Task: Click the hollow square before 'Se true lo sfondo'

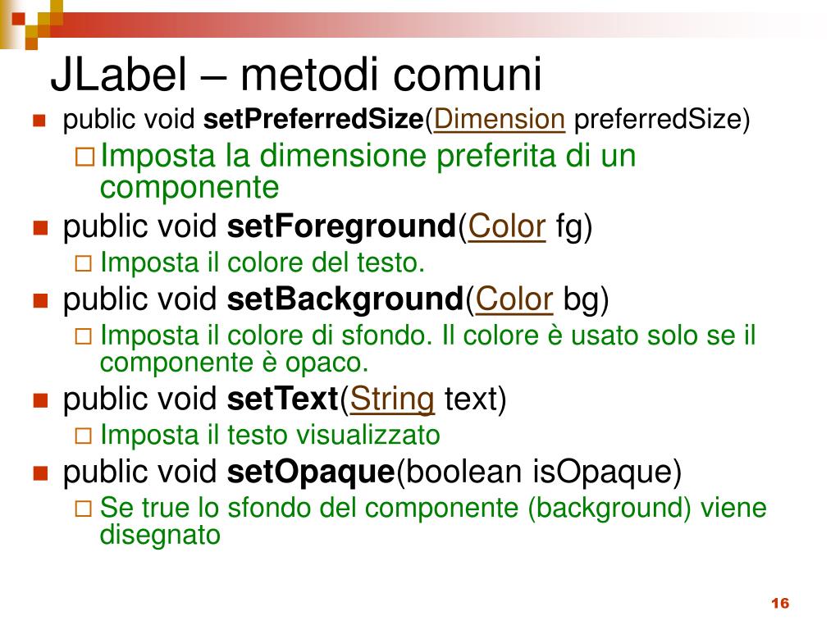Action: tap(83, 509)
